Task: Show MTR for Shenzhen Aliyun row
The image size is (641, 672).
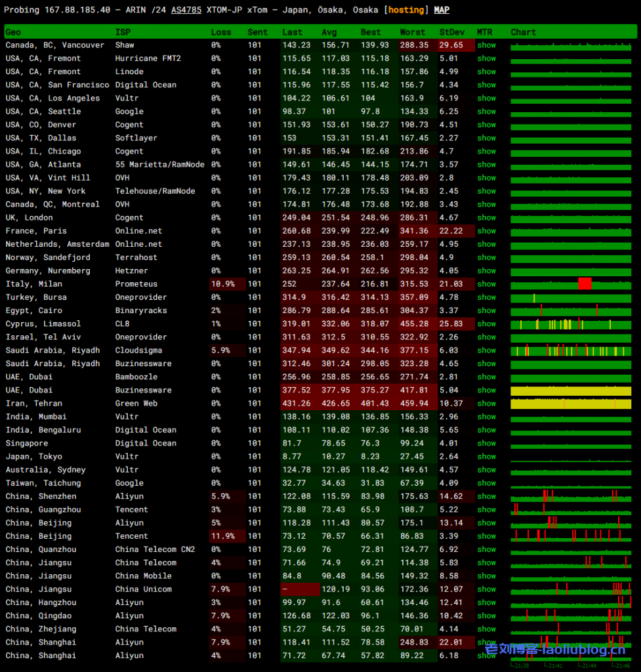Action: pyautogui.click(x=486, y=497)
